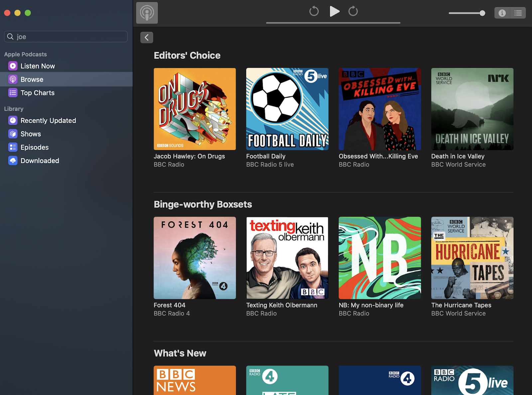
Task: Click the Listen Now play icon
Action: [x=13, y=66]
